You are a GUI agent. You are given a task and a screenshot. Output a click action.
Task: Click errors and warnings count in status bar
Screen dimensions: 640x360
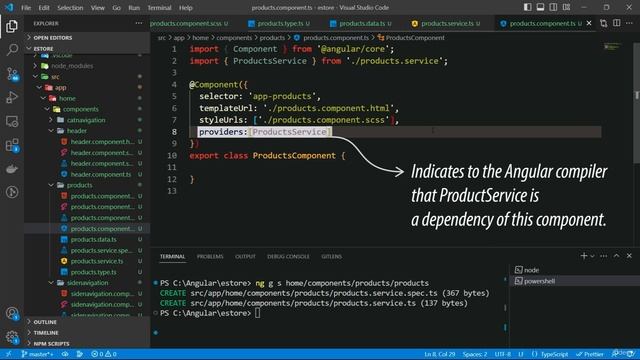point(104,354)
